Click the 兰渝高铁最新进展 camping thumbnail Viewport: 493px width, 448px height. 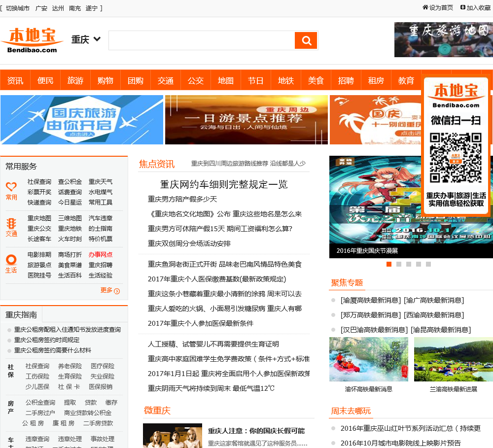coord(454,359)
